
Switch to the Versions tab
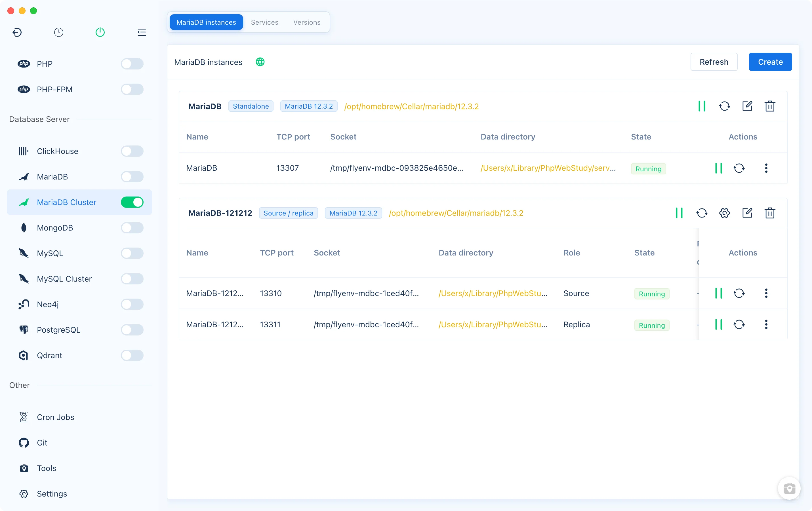307,22
